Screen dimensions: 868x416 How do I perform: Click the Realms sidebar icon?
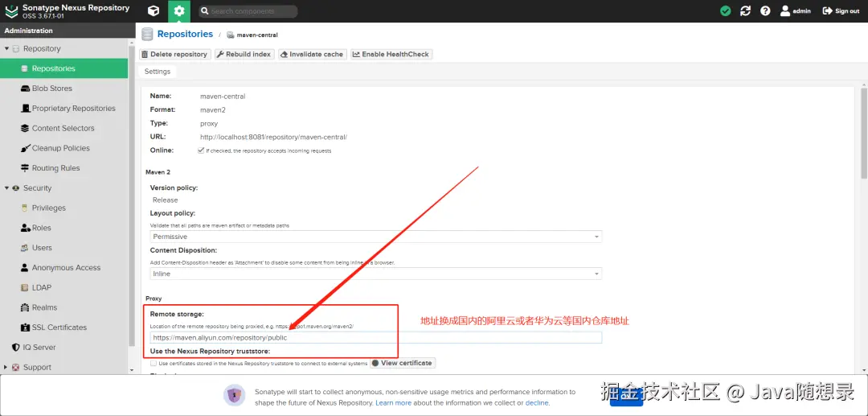point(25,308)
